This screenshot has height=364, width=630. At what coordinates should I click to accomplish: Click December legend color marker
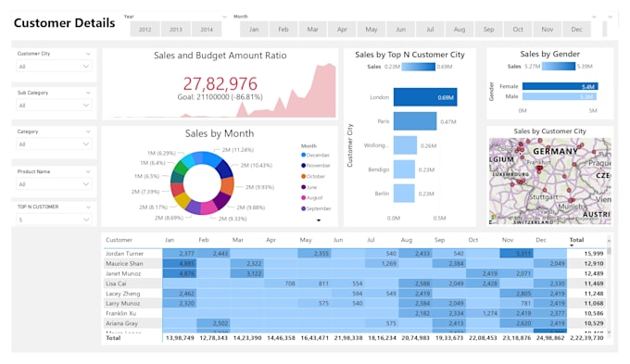click(303, 155)
